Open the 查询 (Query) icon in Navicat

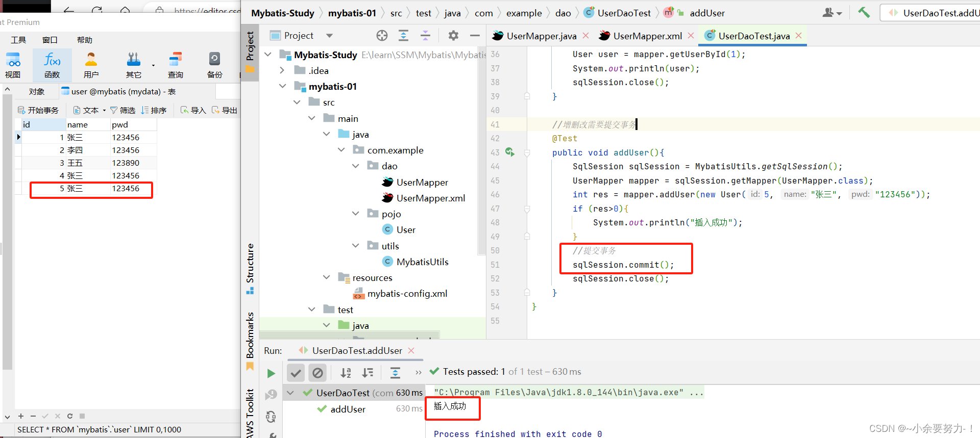pos(176,65)
